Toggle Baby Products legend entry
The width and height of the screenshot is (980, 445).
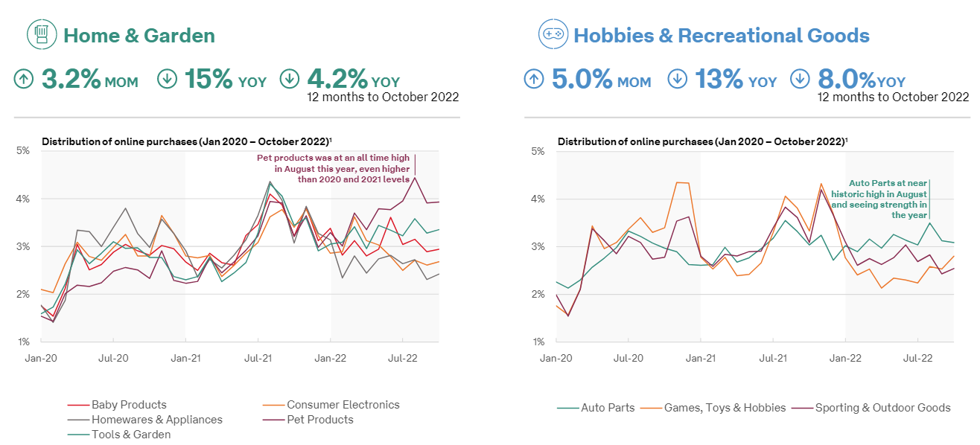(x=129, y=405)
